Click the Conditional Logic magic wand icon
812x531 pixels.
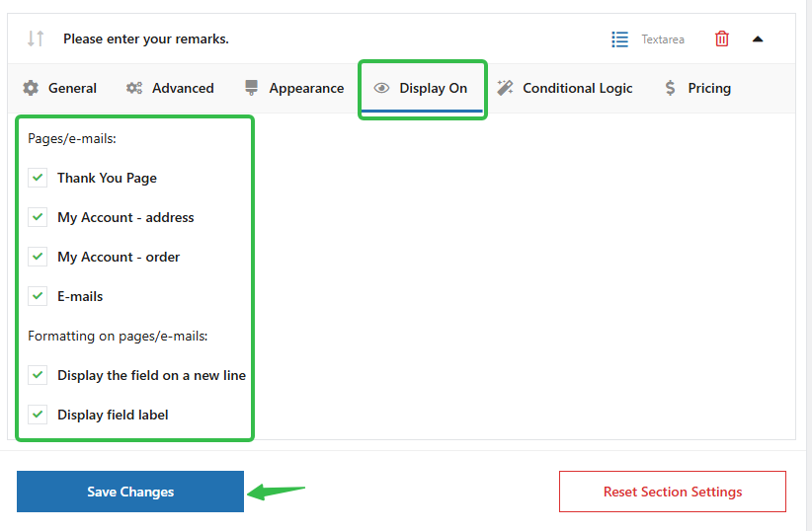pos(505,88)
